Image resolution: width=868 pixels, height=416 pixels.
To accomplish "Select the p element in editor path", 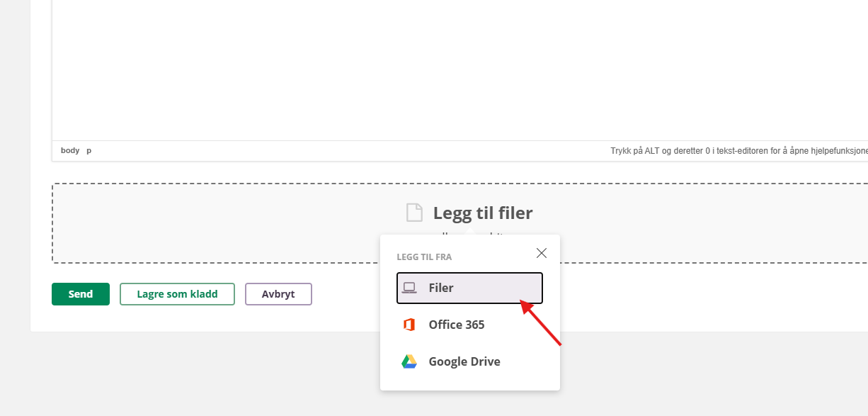I will 89,150.
